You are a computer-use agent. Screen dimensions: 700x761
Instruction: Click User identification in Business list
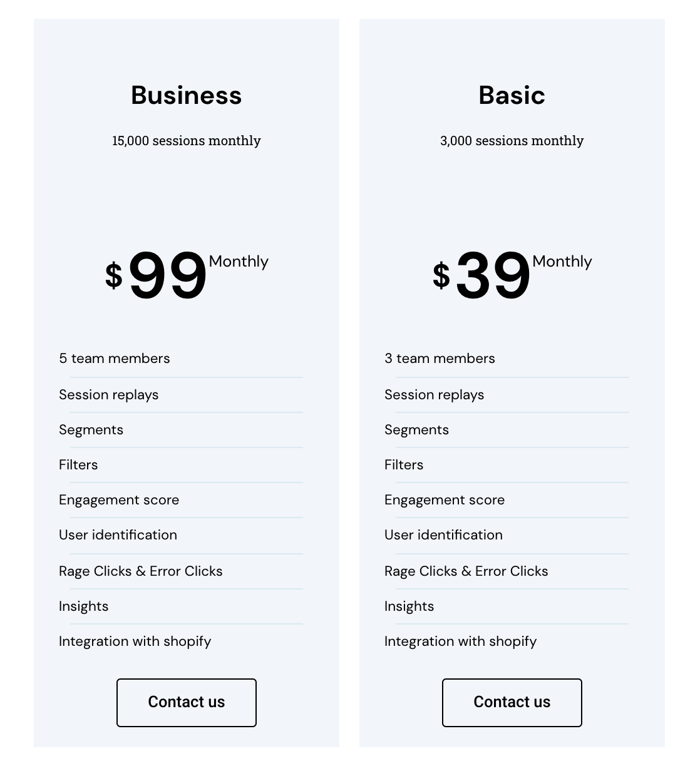click(x=118, y=535)
